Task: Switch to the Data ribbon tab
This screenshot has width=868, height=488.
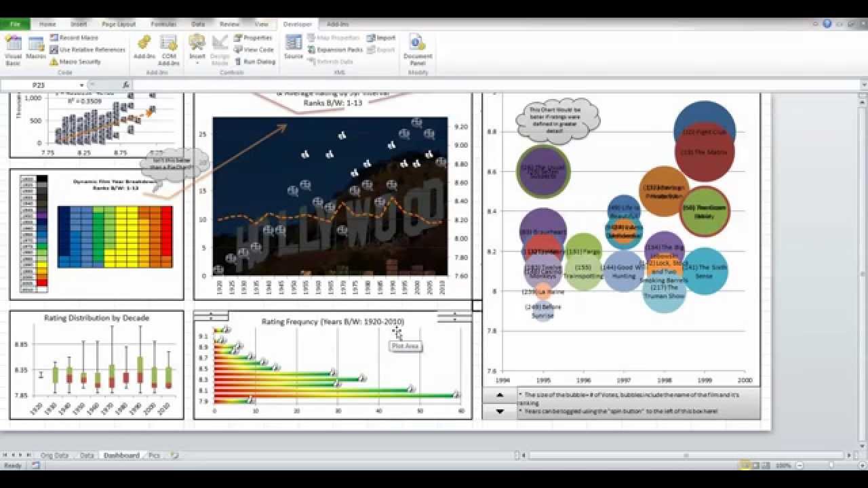Action: click(198, 24)
